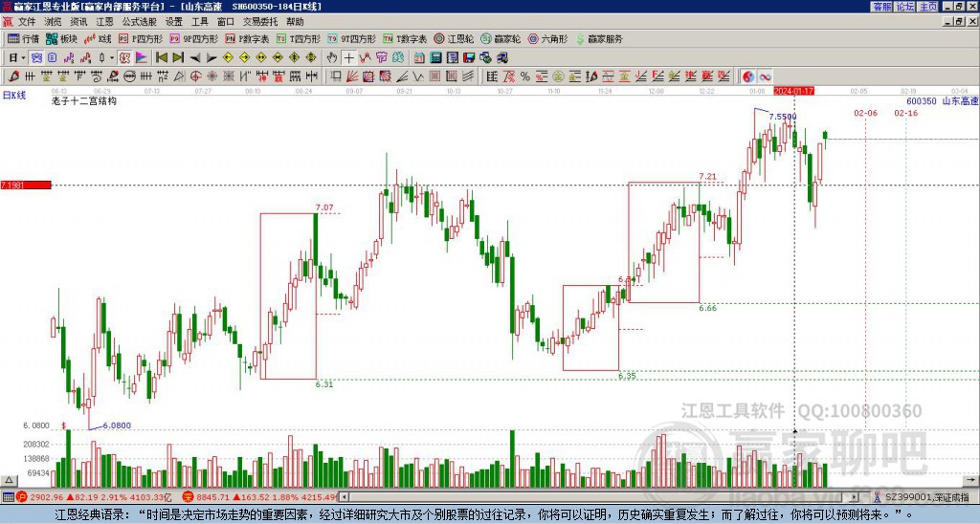Click the 主页 button in title bar
Screen dimensions: 980x524
pyautogui.click(x=927, y=7)
